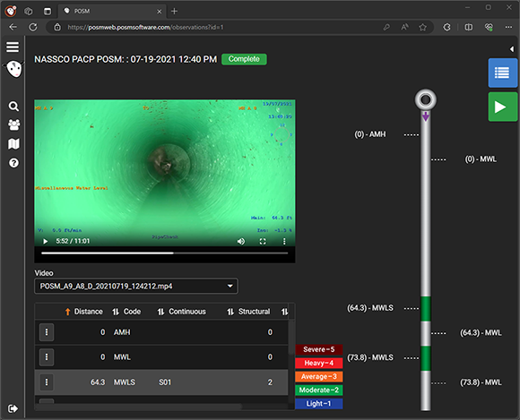Viewport: 520px width, 420px height.
Task: Select (64.3) - MWL pipe label
Action: [481, 333]
